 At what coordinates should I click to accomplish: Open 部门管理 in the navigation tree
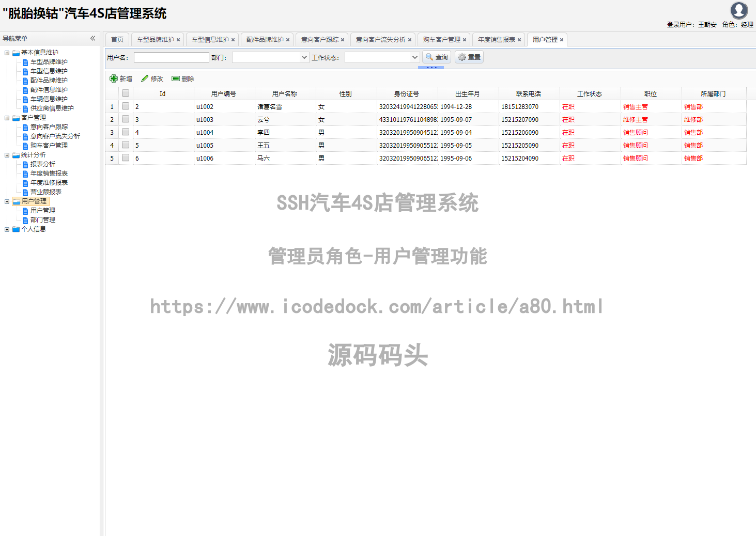(x=42, y=220)
